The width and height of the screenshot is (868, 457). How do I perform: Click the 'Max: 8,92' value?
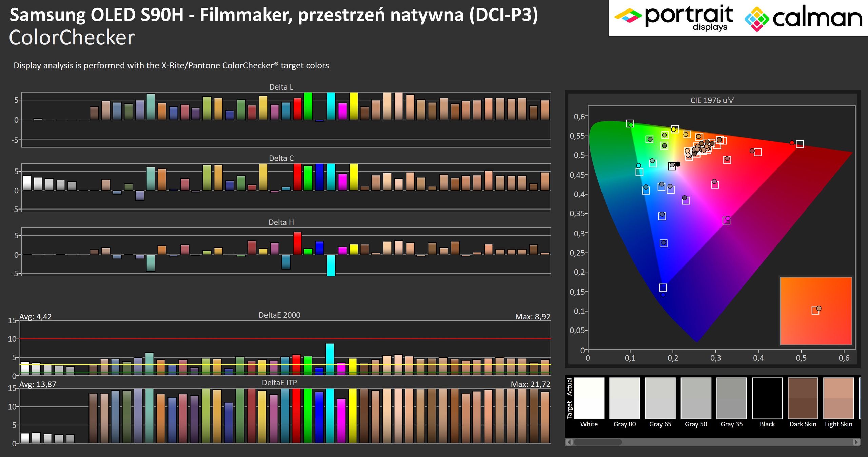pos(533,317)
